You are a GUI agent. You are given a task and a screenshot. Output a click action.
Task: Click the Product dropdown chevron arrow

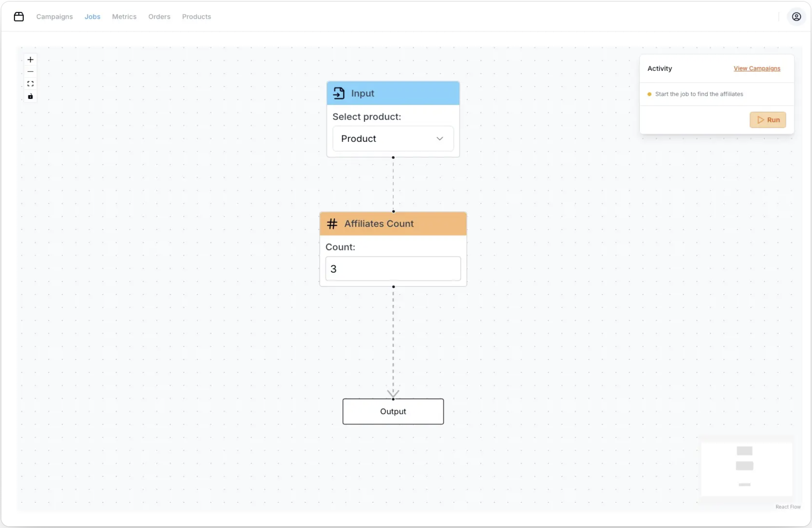439,139
